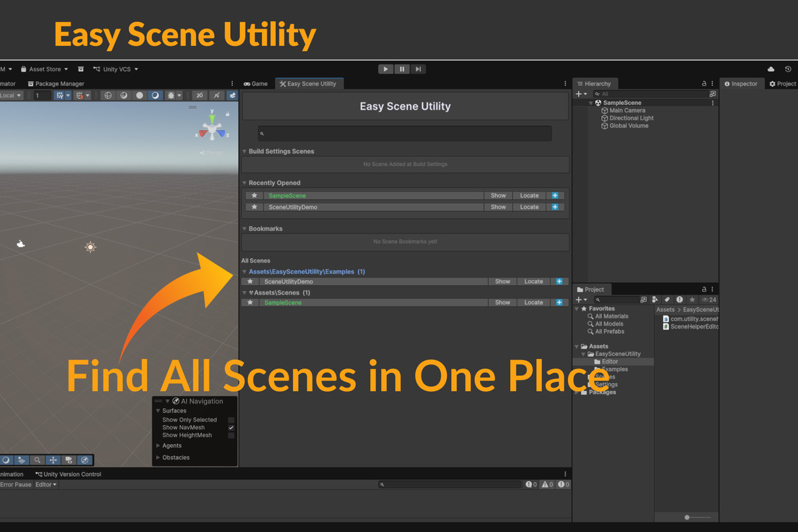
Task: Click Show next to SceneUtilityDemo
Action: coord(497,206)
